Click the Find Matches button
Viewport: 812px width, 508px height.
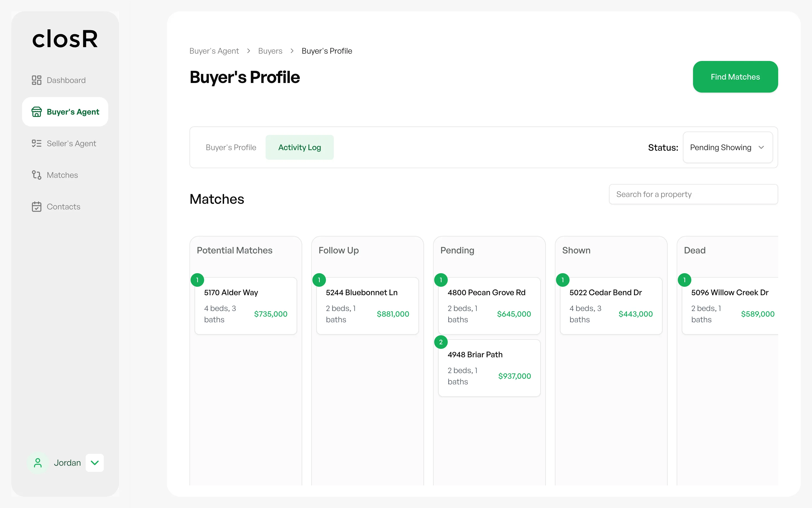(x=735, y=77)
